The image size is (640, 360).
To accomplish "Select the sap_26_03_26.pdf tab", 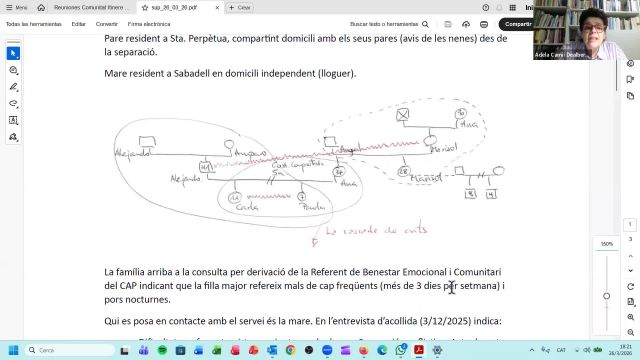I will point(174,8).
